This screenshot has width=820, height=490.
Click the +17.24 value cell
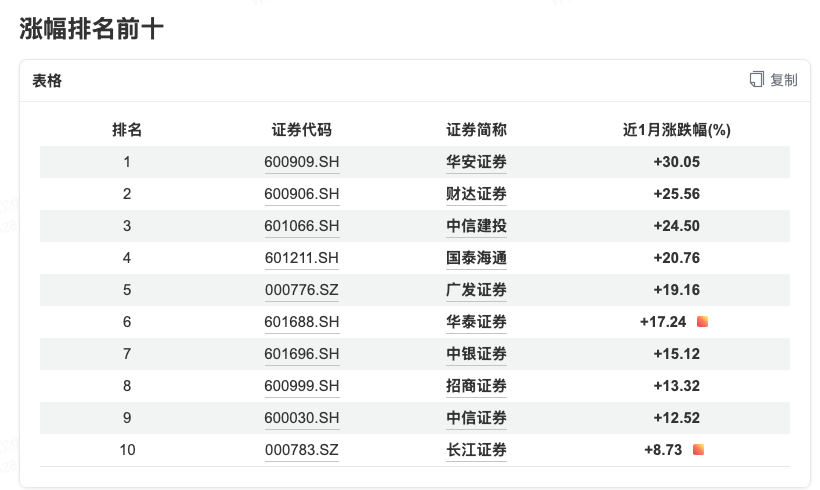pyautogui.click(x=663, y=322)
